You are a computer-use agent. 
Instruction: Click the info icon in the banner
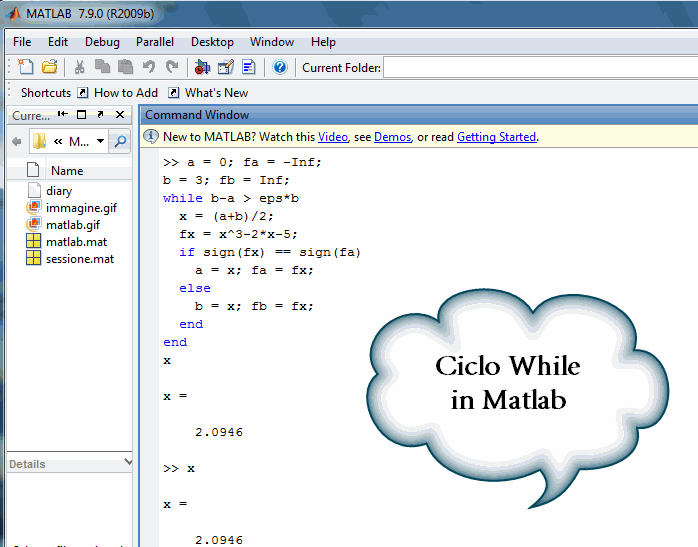pyautogui.click(x=150, y=136)
